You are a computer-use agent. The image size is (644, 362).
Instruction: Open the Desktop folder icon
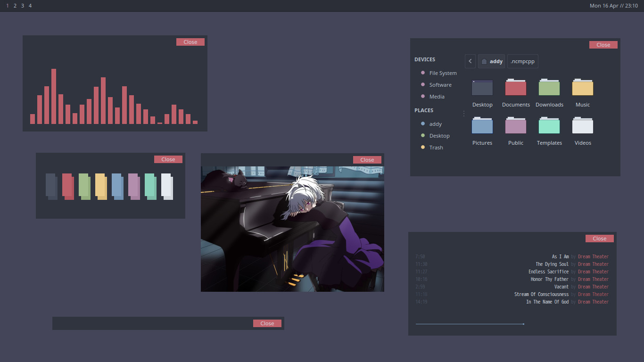tap(482, 88)
